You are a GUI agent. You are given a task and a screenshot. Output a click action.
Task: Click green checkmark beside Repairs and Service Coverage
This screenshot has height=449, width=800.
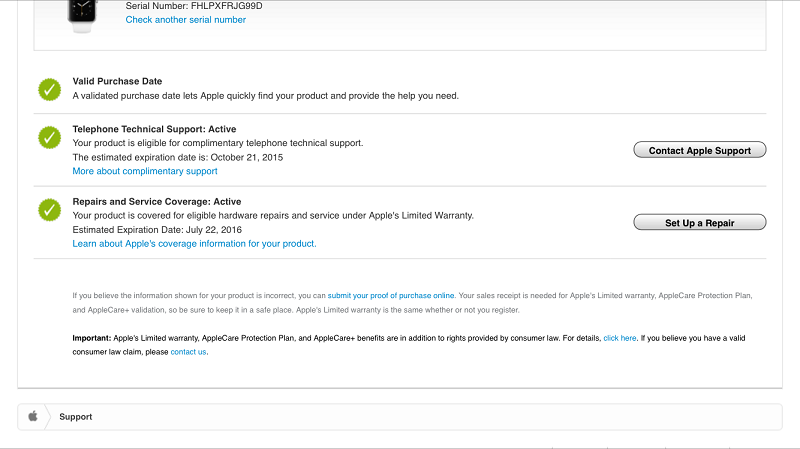pos(50,210)
